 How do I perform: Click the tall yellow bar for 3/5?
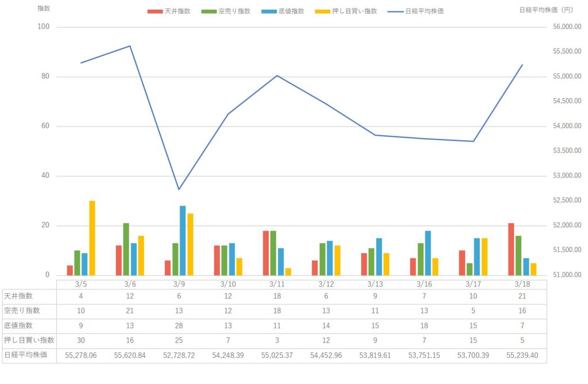coord(92,238)
